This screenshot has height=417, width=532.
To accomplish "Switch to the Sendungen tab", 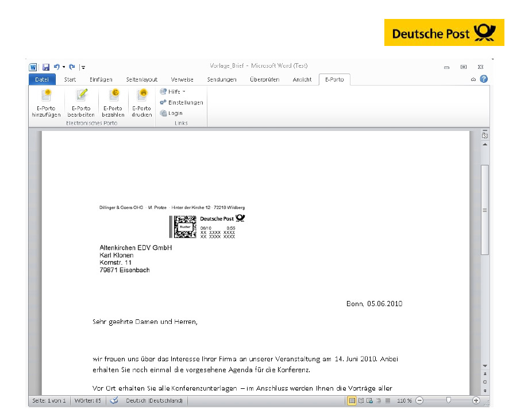I will point(222,79).
